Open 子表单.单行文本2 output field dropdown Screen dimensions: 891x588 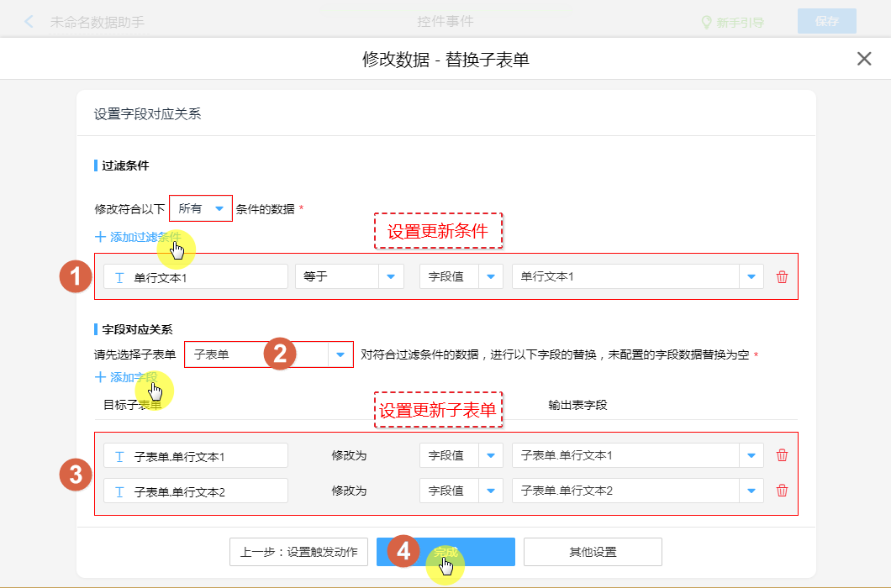(751, 491)
